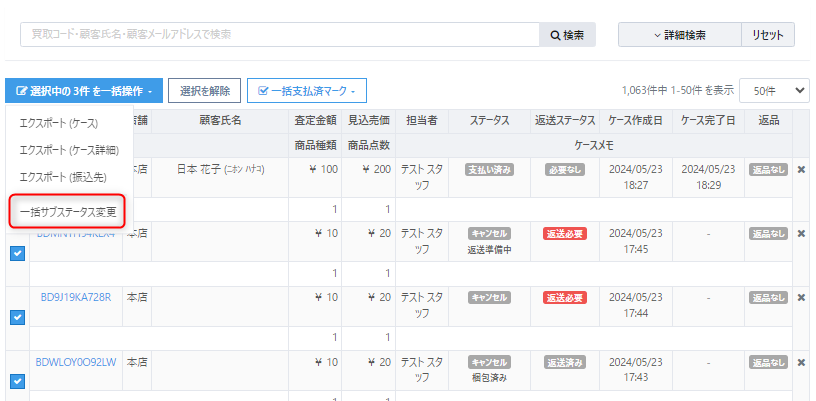Toggle the checkbox for BDWLOY0O92LW
Image resolution: width=816 pixels, height=401 pixels.
17,381
